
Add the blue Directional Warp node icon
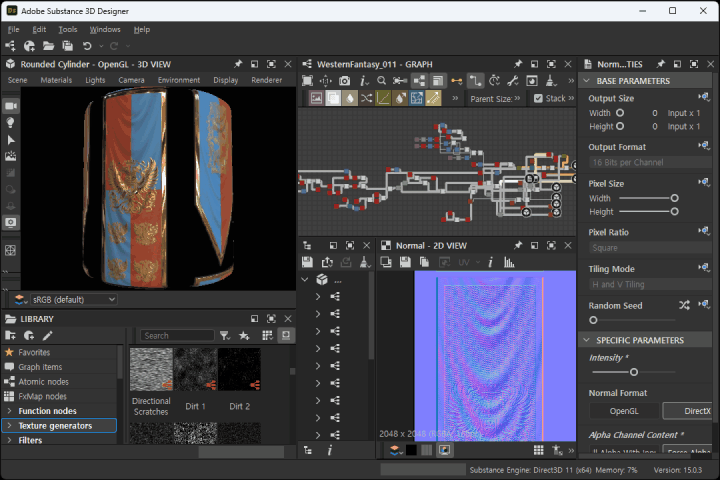tap(416, 98)
